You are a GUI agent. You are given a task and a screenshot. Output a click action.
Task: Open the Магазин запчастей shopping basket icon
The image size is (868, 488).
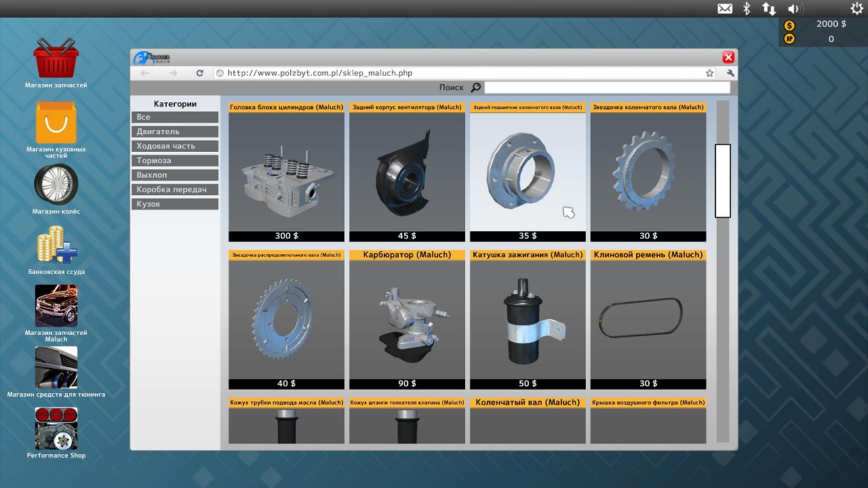tap(56, 59)
